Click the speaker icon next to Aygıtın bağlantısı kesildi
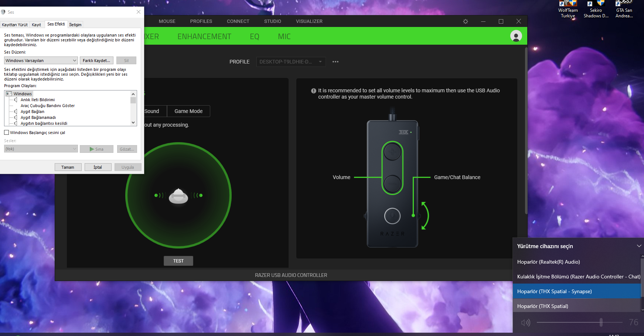Viewport: 644px width, 336px height. click(16, 123)
